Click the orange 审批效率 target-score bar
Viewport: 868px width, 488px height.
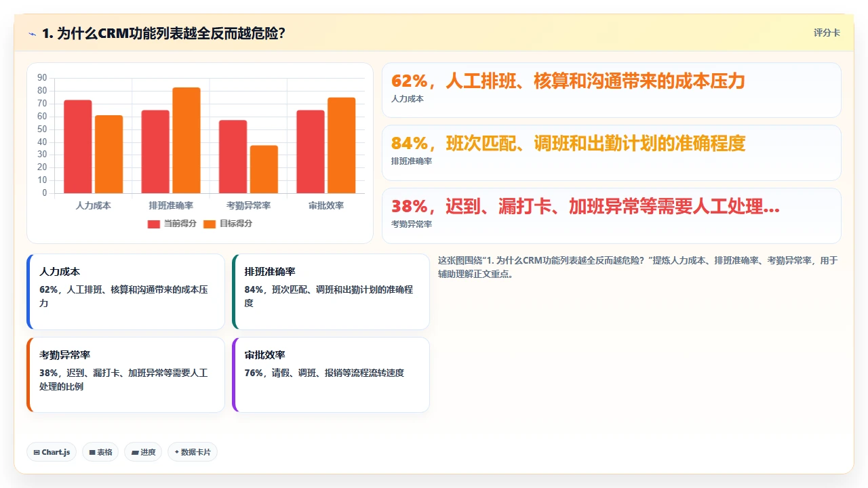pos(342,146)
